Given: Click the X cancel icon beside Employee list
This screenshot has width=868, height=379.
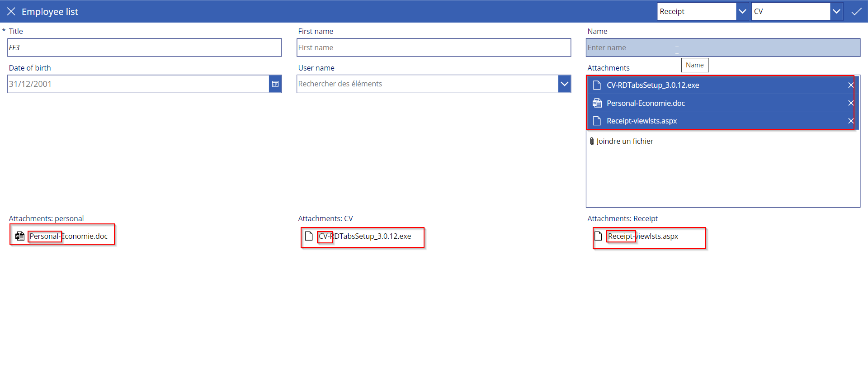Looking at the screenshot, I should click(x=11, y=11).
